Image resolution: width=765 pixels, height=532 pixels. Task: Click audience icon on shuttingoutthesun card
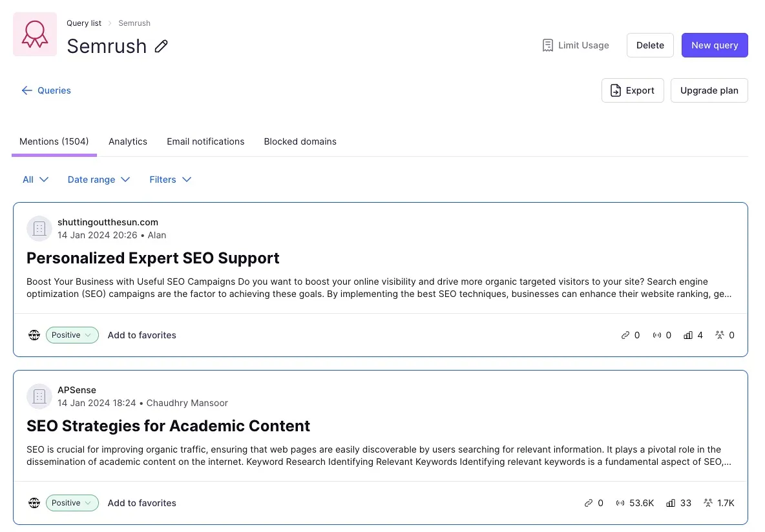720,335
